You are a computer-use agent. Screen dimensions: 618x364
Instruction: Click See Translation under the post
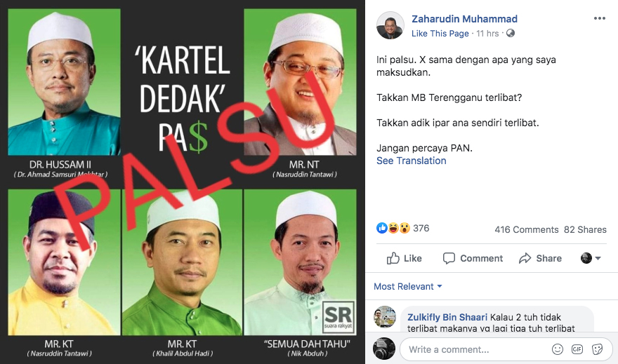(411, 161)
